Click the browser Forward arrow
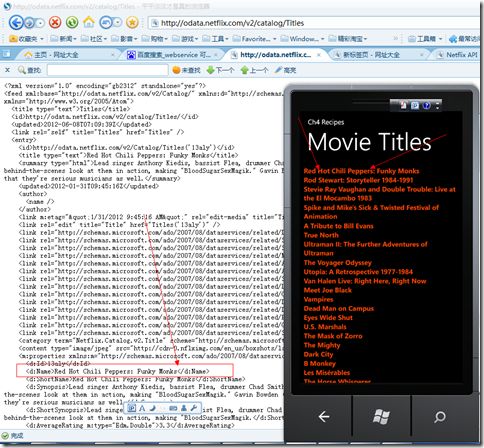This screenshot has width=484, height=448. [30, 23]
